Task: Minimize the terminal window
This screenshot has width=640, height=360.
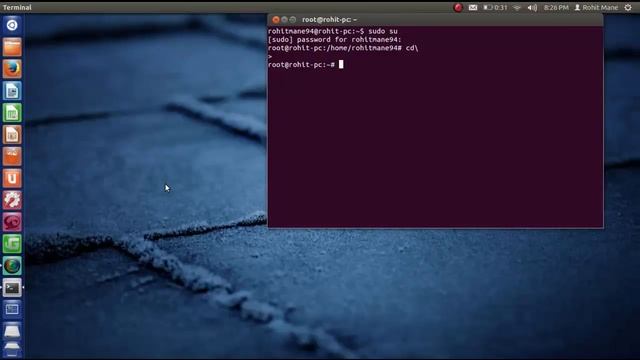Action: (284, 20)
